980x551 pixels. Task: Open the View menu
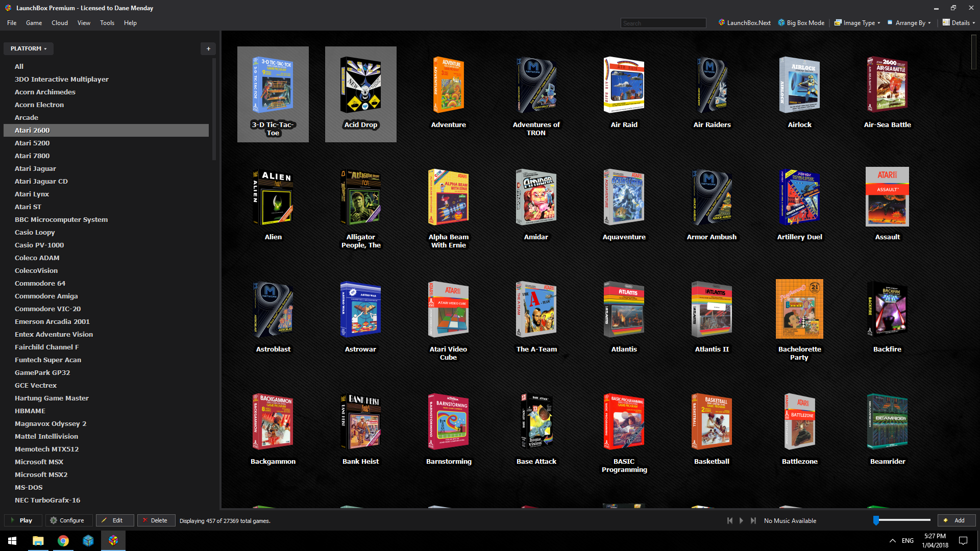(84, 23)
